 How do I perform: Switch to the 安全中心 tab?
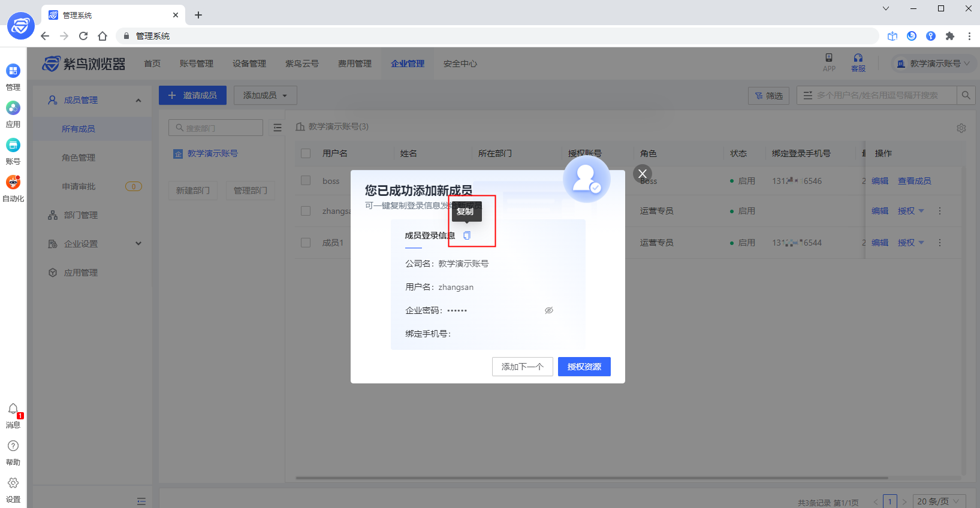pyautogui.click(x=460, y=63)
